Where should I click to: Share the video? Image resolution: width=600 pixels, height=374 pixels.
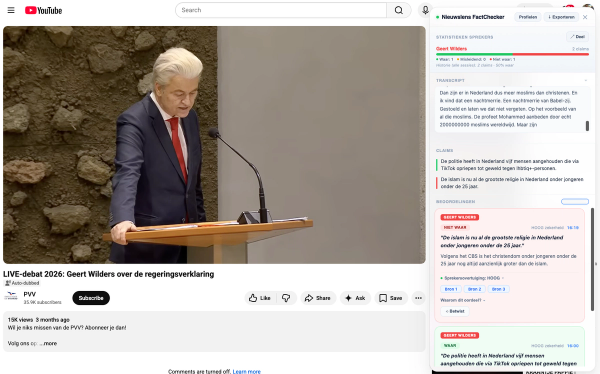[x=318, y=298]
